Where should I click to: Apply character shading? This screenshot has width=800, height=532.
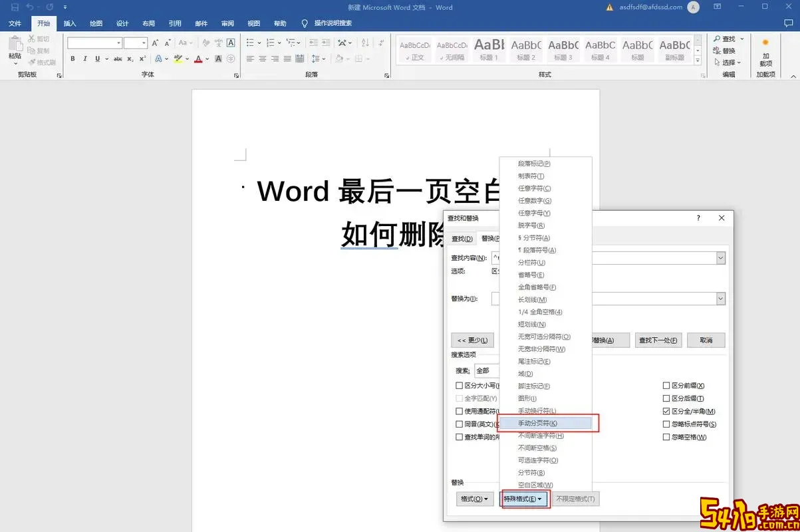click(217, 59)
